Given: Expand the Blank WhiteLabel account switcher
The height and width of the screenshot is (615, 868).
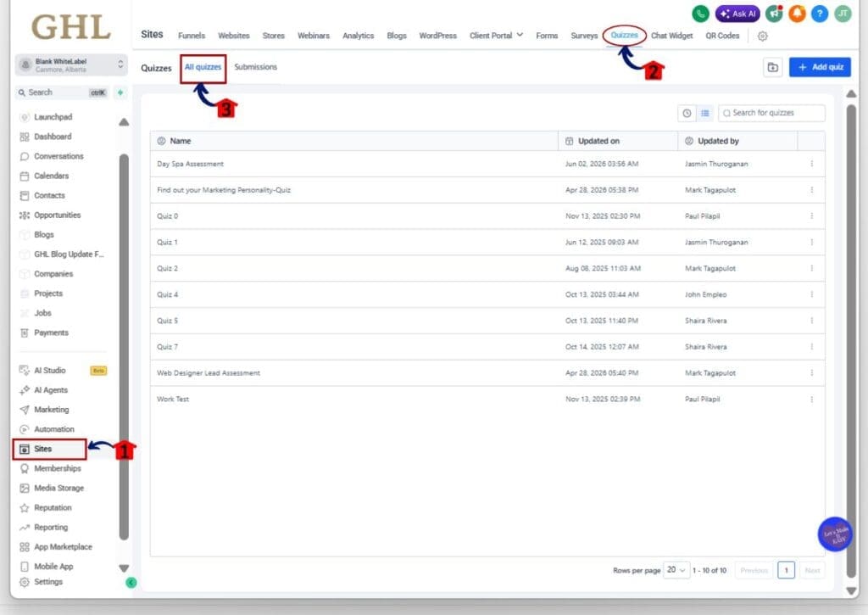Looking at the screenshot, I should click(x=71, y=64).
